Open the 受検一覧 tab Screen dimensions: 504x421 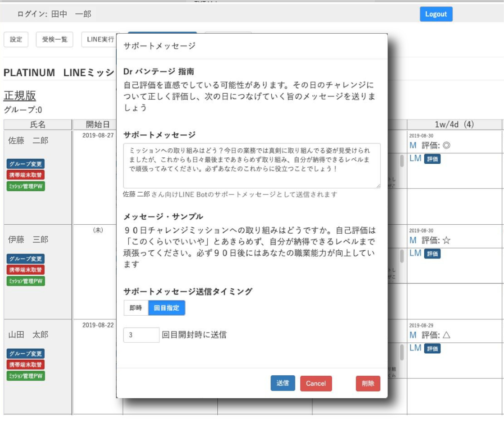pos(55,39)
